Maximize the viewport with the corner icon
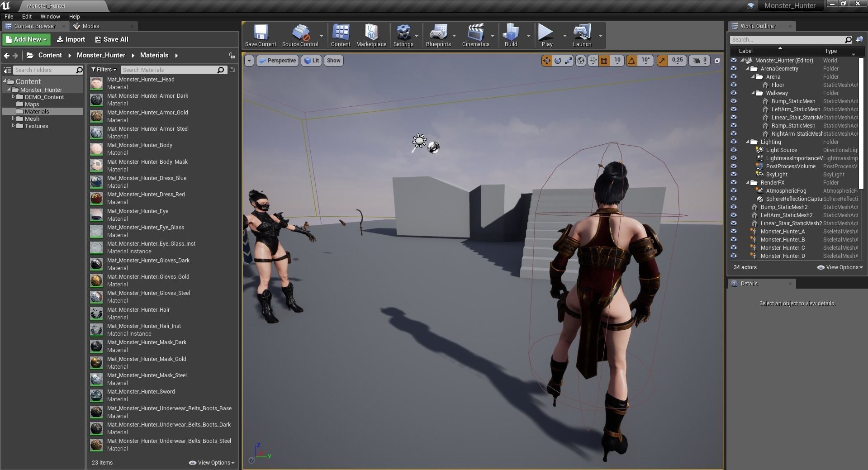 (x=717, y=61)
